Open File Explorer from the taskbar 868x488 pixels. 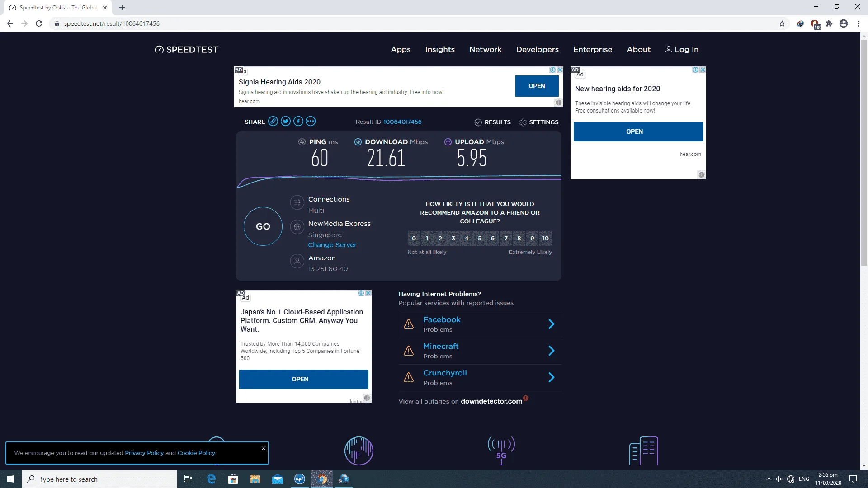[255, 479]
